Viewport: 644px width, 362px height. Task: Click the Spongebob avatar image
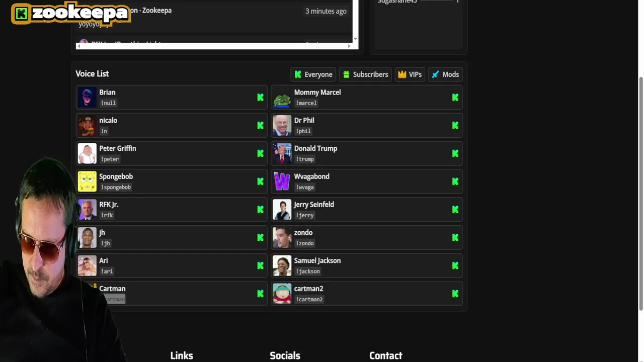(x=87, y=182)
